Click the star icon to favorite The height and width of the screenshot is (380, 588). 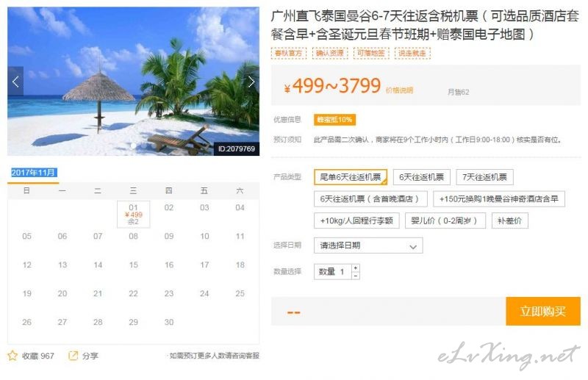[12, 355]
